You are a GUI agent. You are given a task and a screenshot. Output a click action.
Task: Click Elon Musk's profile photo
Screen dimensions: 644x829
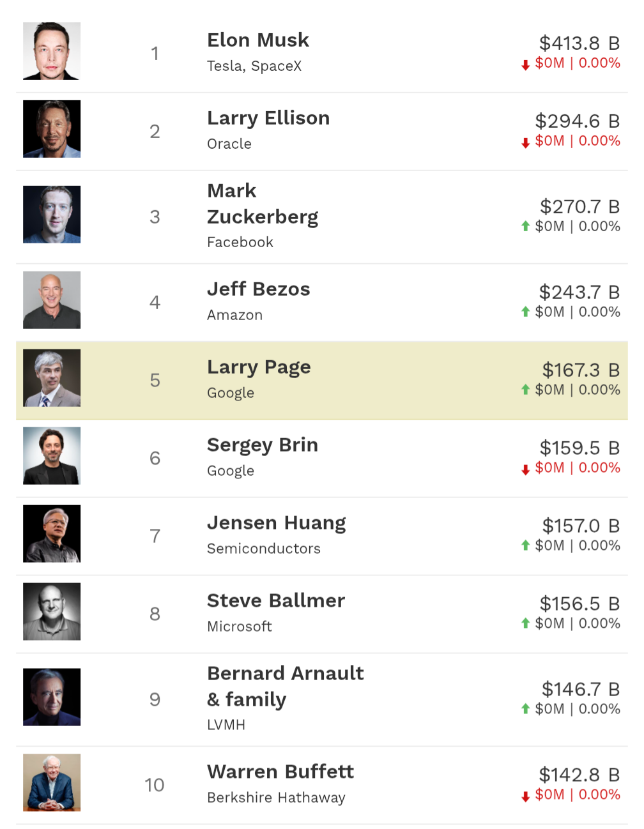tap(52, 51)
